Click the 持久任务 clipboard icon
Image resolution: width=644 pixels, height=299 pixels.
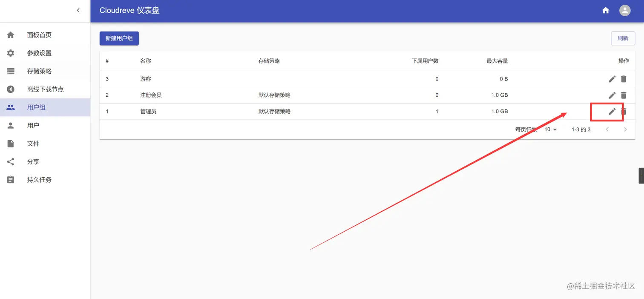point(11,180)
